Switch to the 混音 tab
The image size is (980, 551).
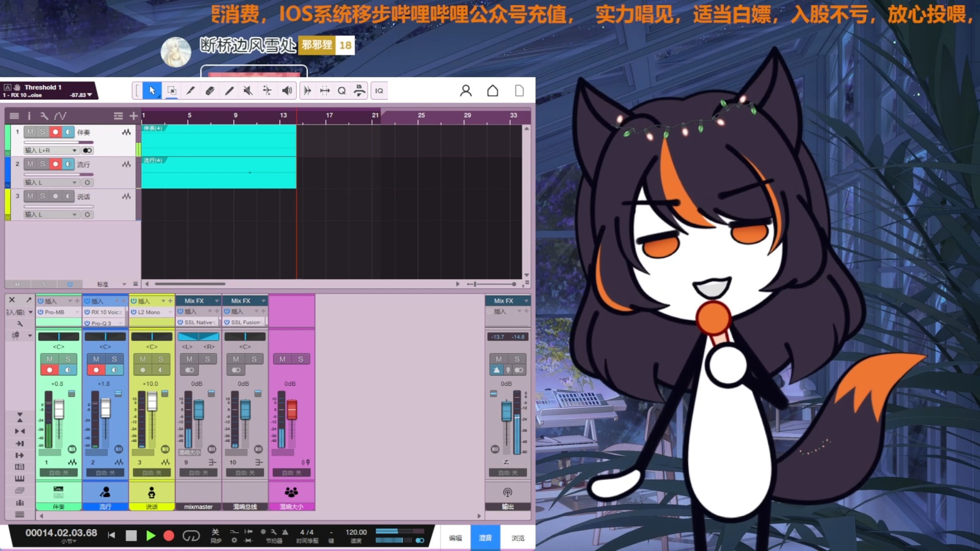point(485,538)
